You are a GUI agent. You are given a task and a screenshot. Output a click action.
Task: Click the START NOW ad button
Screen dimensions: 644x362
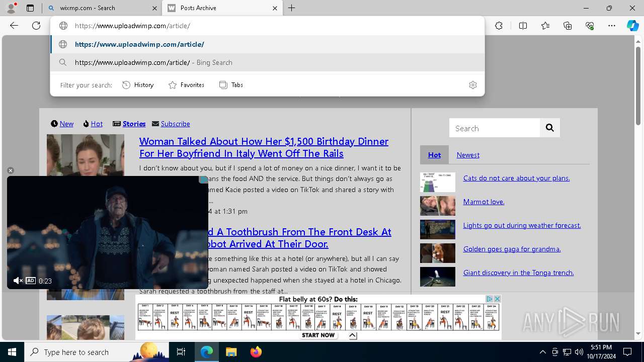point(318,335)
